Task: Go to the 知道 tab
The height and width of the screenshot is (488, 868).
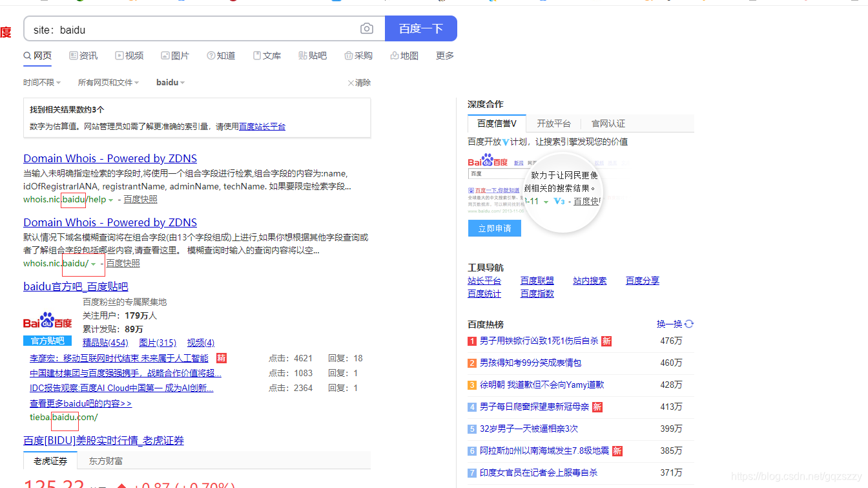Action: click(221, 56)
